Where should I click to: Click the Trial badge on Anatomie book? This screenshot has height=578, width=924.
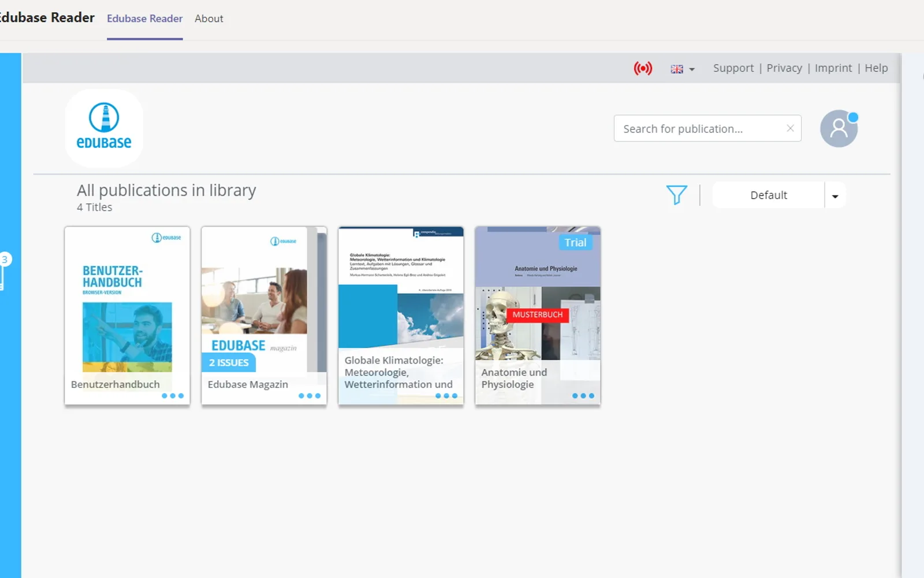575,243
